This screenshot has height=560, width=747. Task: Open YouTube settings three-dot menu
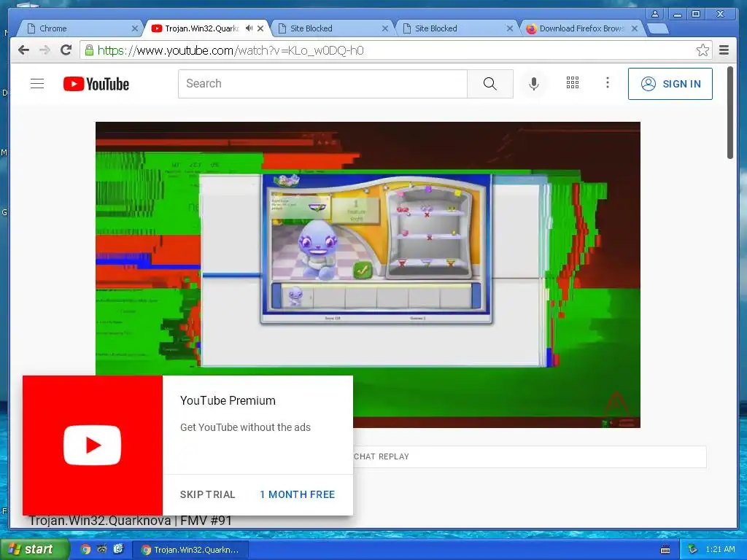click(608, 83)
